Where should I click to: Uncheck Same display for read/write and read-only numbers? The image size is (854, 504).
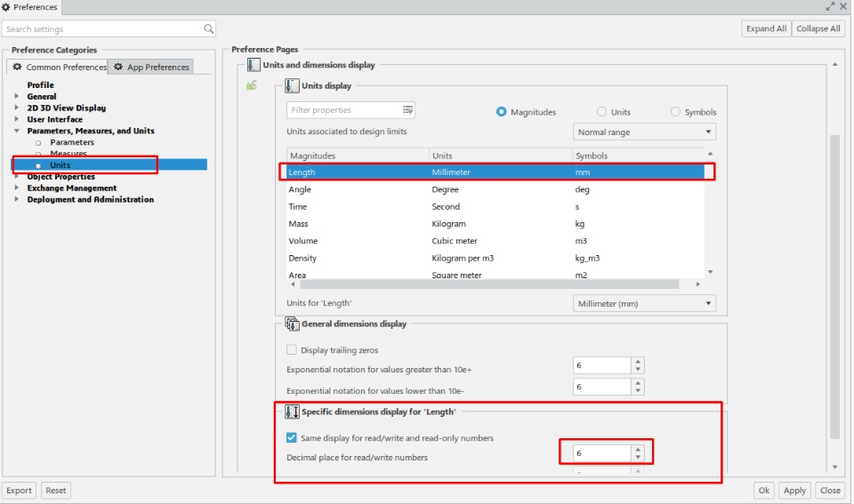pyautogui.click(x=292, y=437)
